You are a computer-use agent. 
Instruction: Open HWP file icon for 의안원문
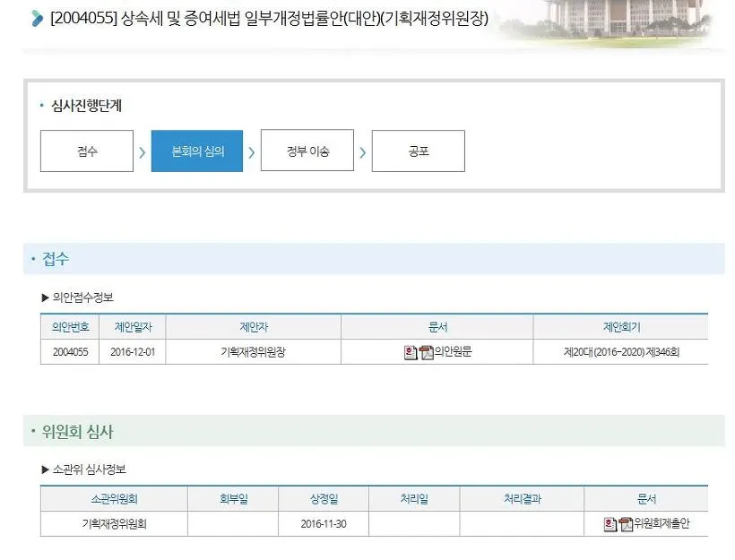point(411,352)
